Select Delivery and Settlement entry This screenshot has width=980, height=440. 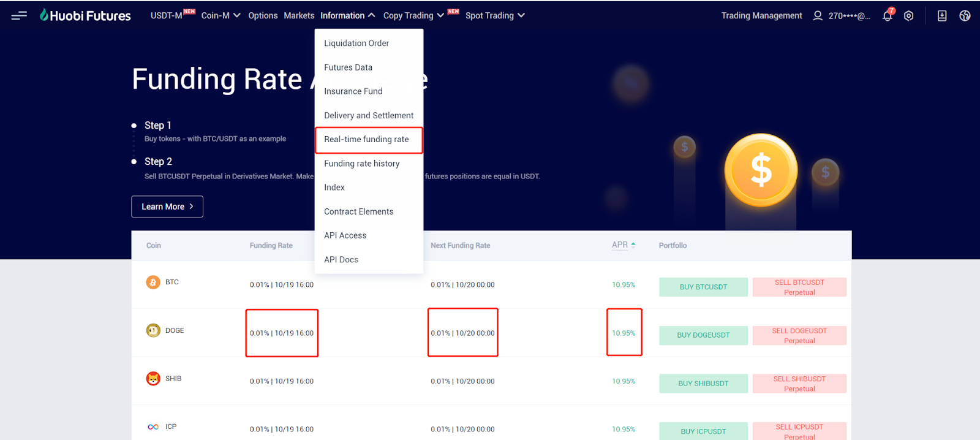pos(369,115)
